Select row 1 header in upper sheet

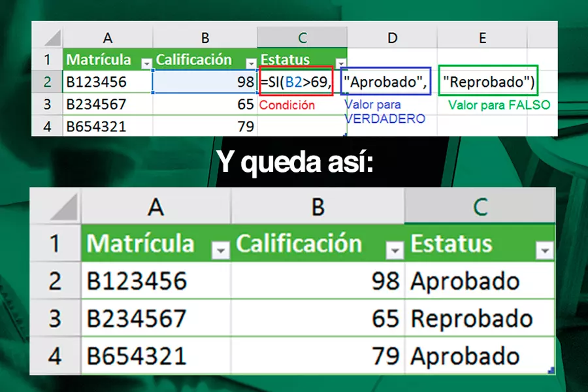pyautogui.click(x=47, y=59)
